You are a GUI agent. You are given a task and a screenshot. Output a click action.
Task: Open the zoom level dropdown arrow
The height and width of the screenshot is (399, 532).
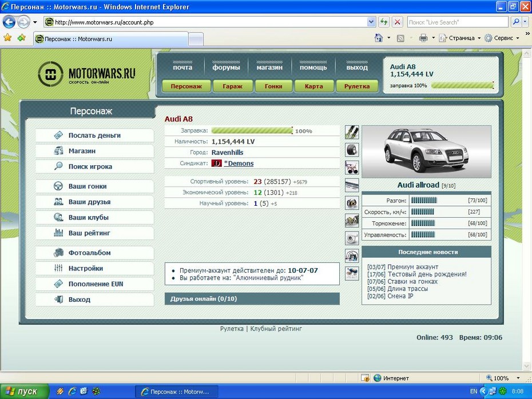pyautogui.click(x=518, y=378)
